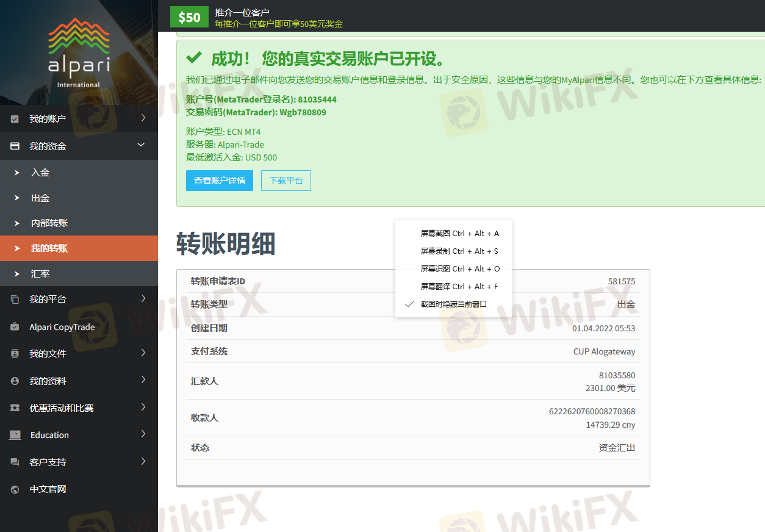Click the 我的账户 clipboard icon
Screen dimensions: 765x532
15,119
